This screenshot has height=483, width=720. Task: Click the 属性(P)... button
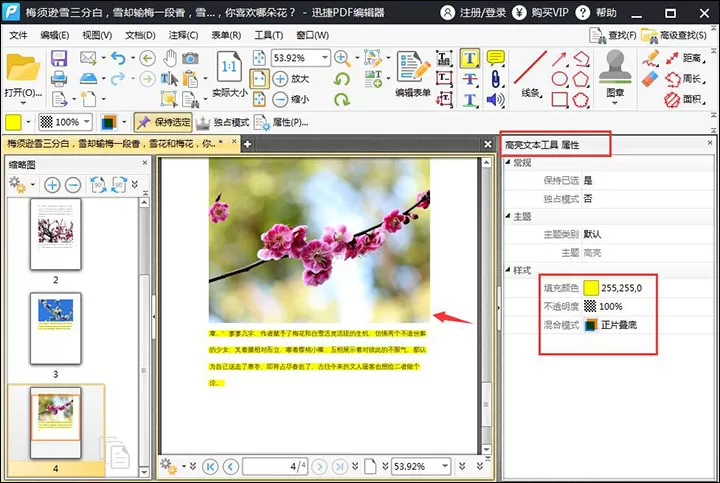click(x=281, y=122)
